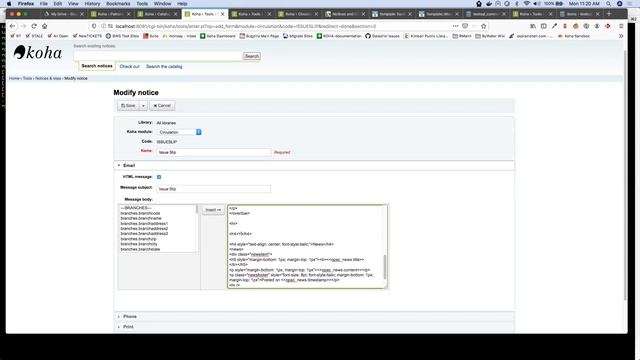Open the Firefox Edit menu
This screenshot has height=360, width=640.
[58, 4]
